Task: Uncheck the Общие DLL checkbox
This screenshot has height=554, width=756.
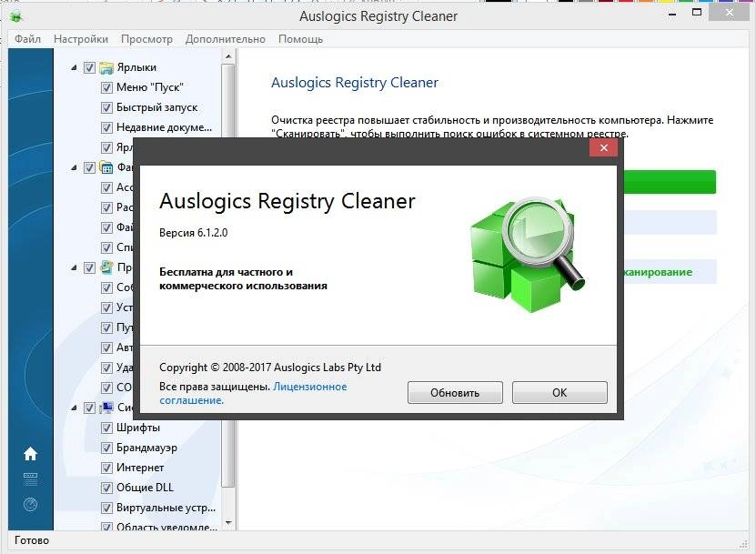Action: (x=106, y=488)
